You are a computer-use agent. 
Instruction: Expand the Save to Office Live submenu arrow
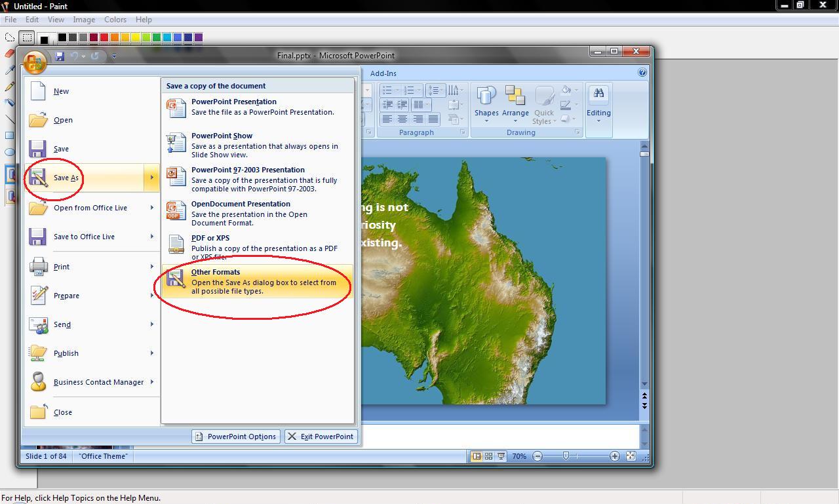pos(151,237)
